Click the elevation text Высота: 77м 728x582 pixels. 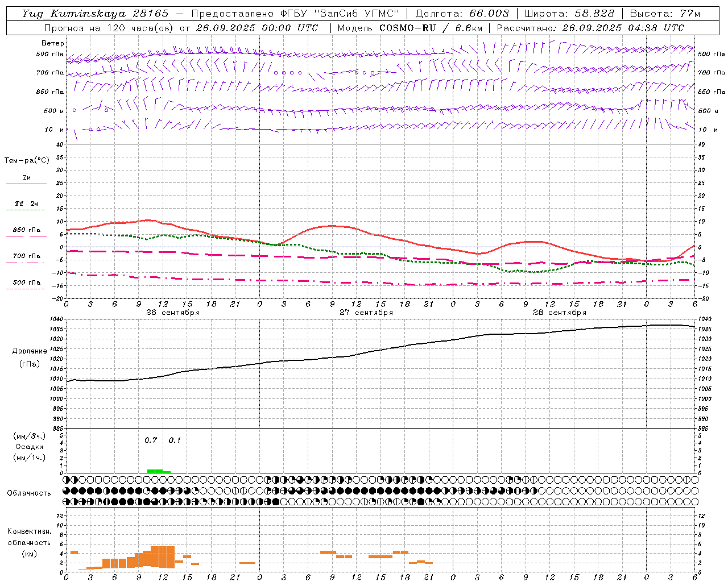coord(665,14)
